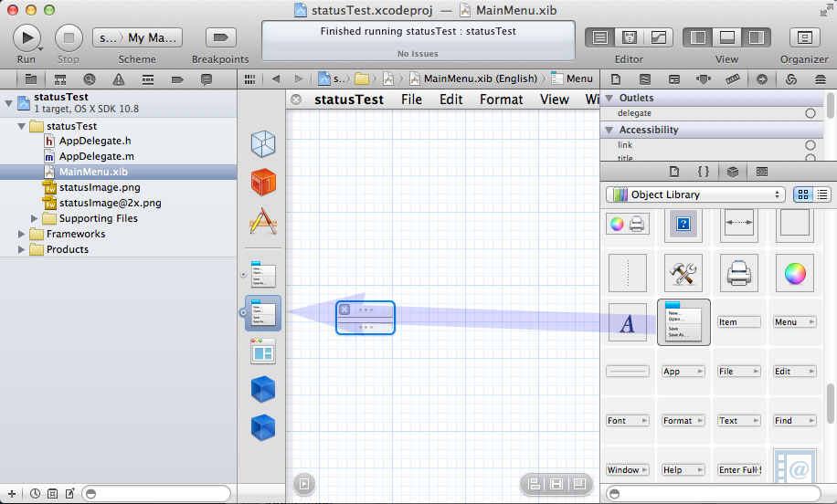Show the Log navigator
Screen dimensions: 837x504
click(206, 79)
